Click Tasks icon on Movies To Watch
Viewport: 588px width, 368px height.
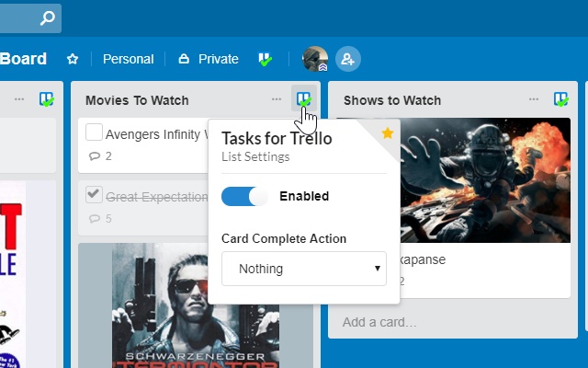click(304, 98)
